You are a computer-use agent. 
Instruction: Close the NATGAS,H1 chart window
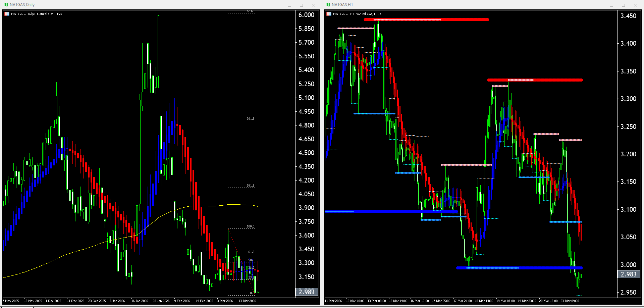coord(635,5)
